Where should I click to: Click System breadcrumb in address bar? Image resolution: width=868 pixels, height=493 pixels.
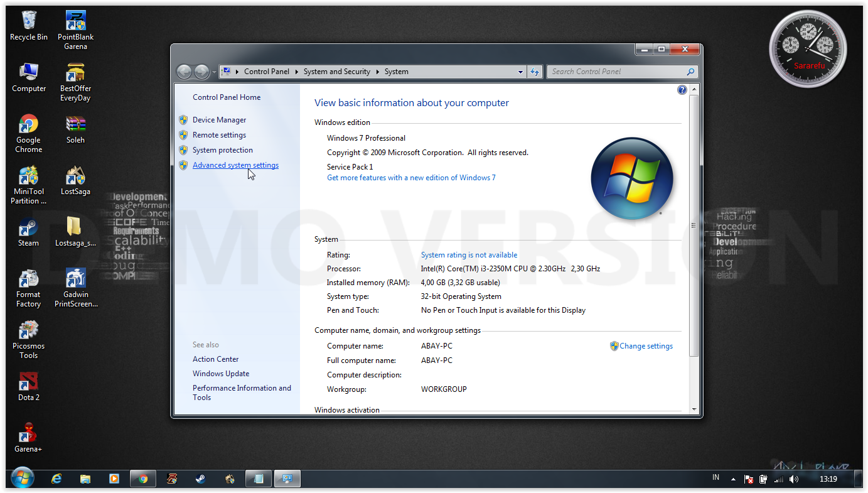397,72
